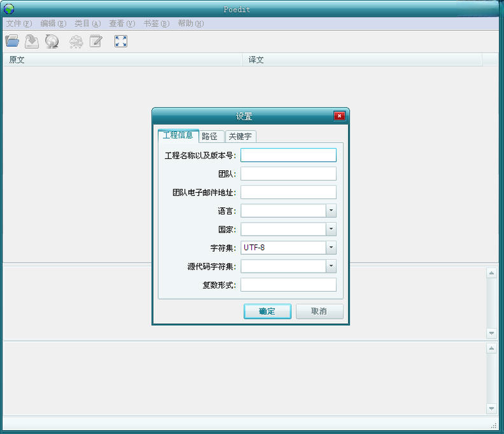The width and height of the screenshot is (504, 434).
Task: Click the Poedit globe icon in title bar
Action: [9, 9]
